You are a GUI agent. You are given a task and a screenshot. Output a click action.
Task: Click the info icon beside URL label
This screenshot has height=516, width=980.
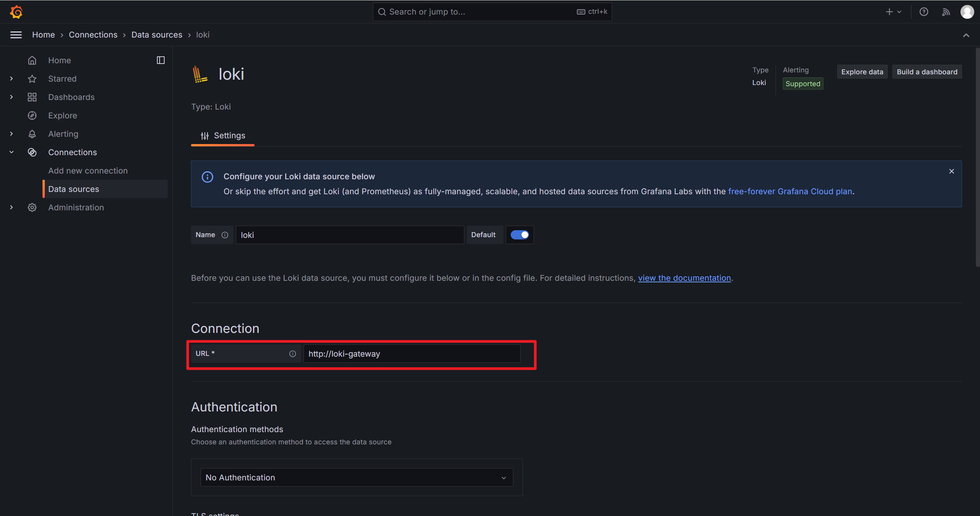[x=292, y=354]
